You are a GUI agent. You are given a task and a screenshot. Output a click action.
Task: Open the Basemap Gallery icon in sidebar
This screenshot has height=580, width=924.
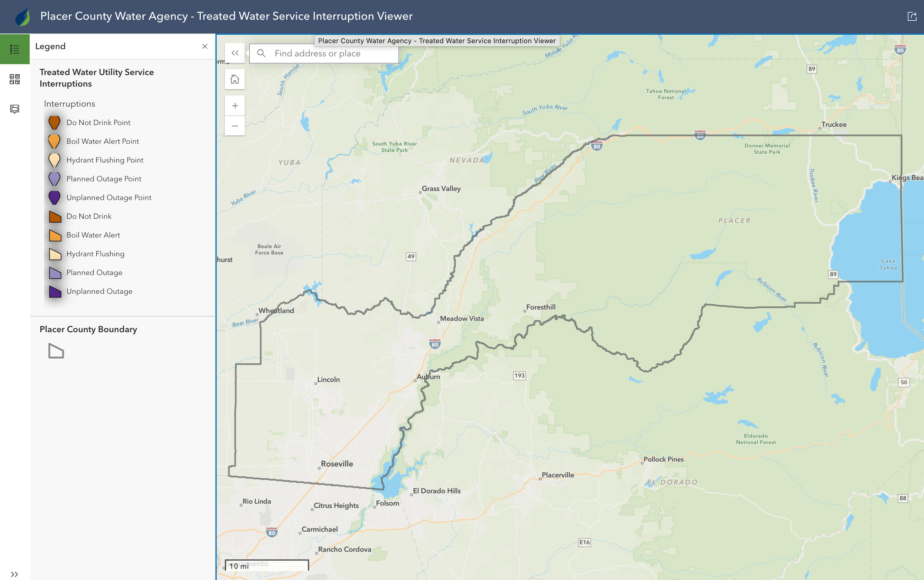pos(14,79)
